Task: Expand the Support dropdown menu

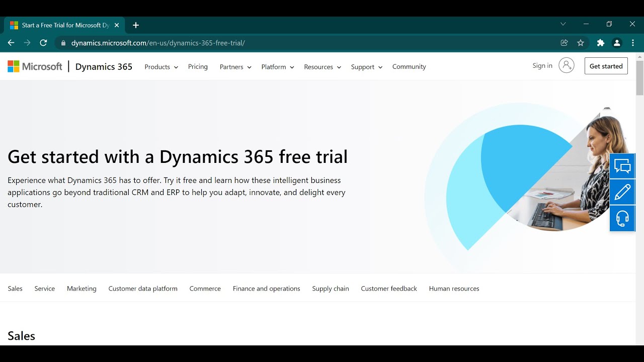Action: pyautogui.click(x=367, y=67)
